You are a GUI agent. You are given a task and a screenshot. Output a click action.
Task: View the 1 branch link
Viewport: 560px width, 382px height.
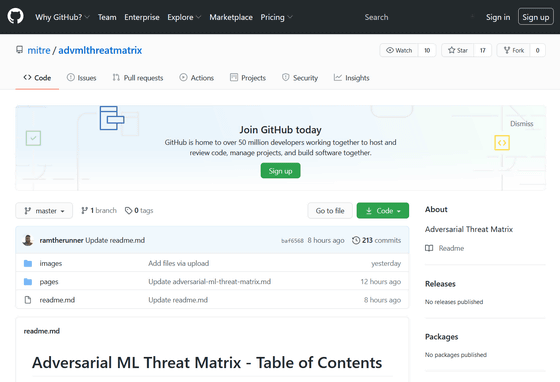99,211
